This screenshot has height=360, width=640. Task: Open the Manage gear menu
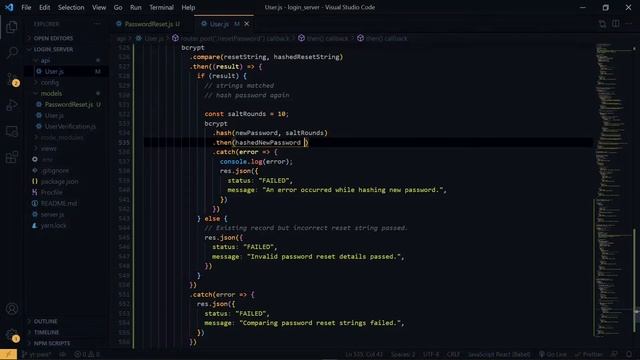tap(12, 335)
